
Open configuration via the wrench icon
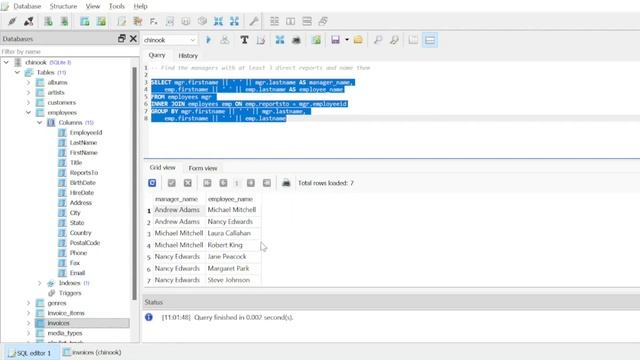coord(254,21)
